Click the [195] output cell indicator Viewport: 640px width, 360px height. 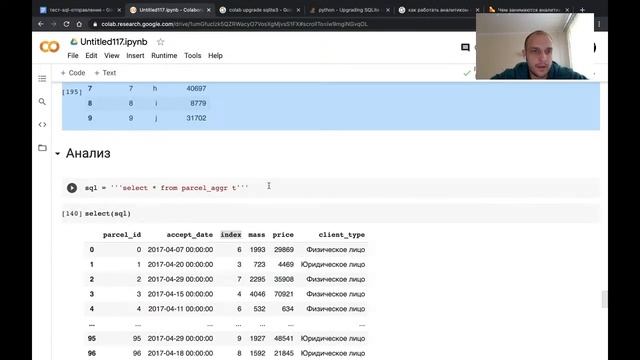[x=72, y=92]
